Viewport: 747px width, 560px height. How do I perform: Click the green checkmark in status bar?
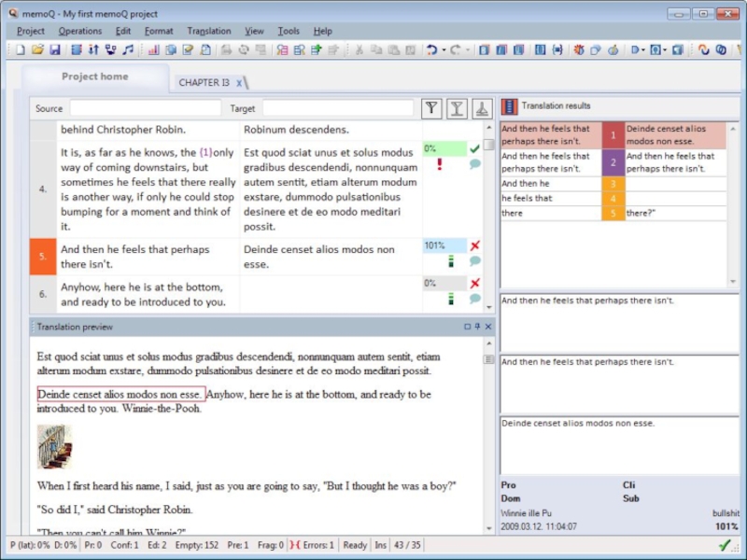(x=725, y=545)
